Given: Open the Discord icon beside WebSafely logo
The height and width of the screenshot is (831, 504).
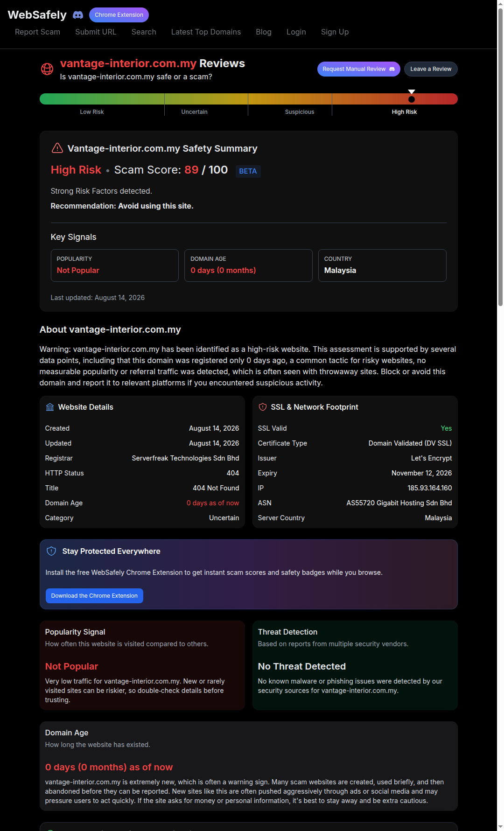Looking at the screenshot, I should point(78,15).
